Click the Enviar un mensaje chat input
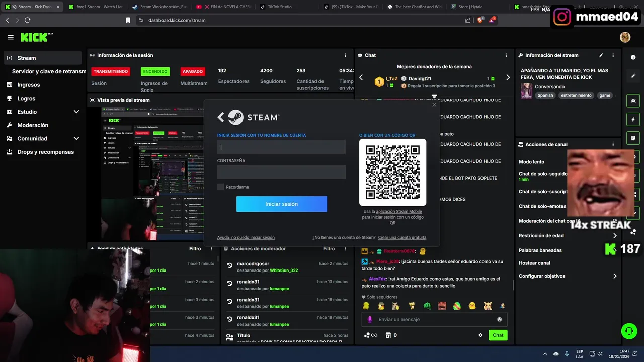644x362 pixels. tap(434, 319)
